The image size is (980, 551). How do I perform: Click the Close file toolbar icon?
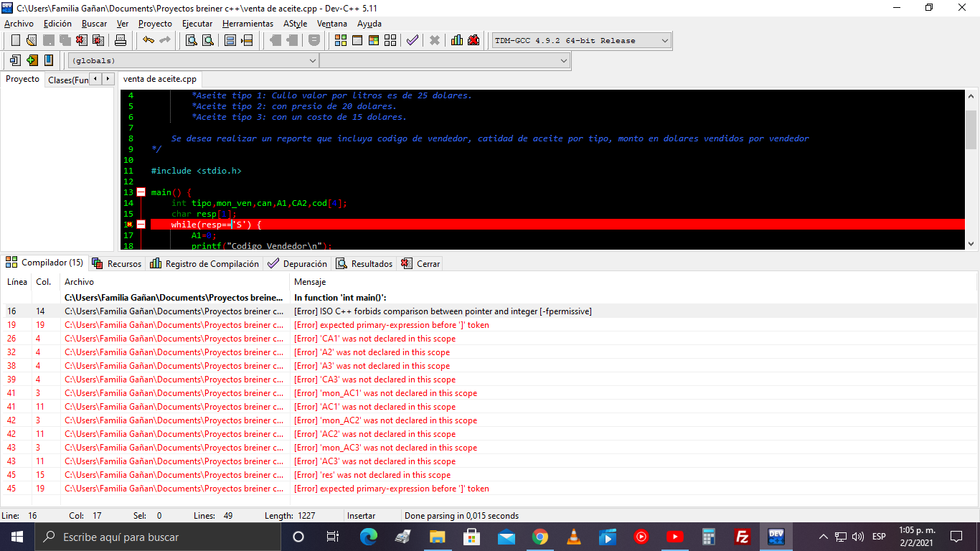pyautogui.click(x=83, y=40)
